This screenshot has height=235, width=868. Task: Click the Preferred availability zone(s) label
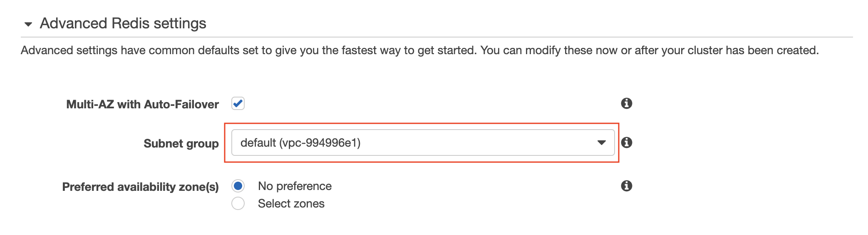pyautogui.click(x=140, y=187)
